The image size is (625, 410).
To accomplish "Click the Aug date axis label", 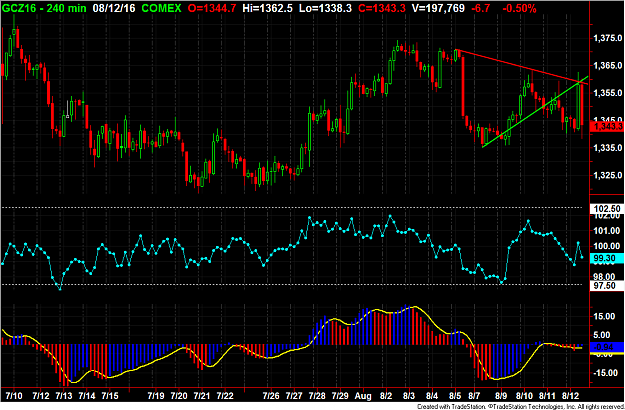I will 363,396.
